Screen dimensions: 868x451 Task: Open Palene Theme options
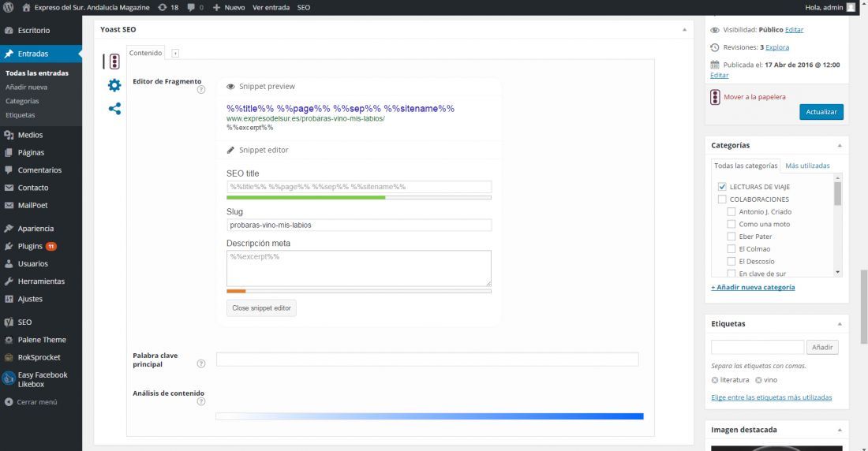tap(41, 340)
